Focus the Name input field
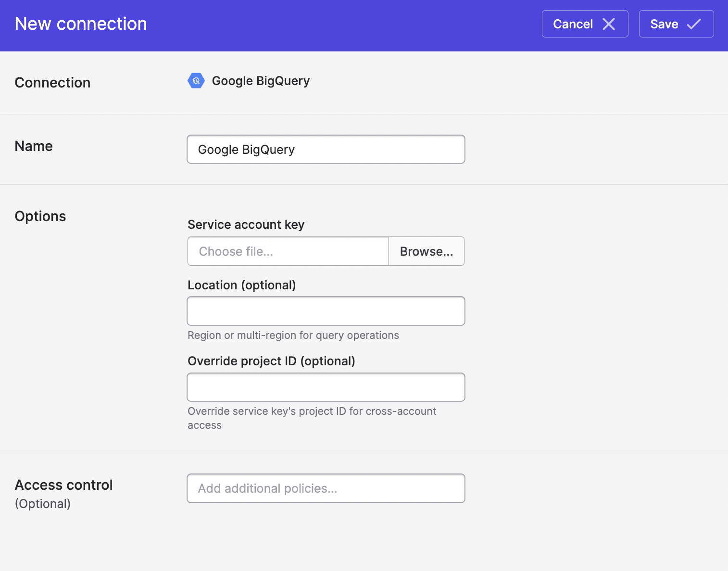 point(326,149)
